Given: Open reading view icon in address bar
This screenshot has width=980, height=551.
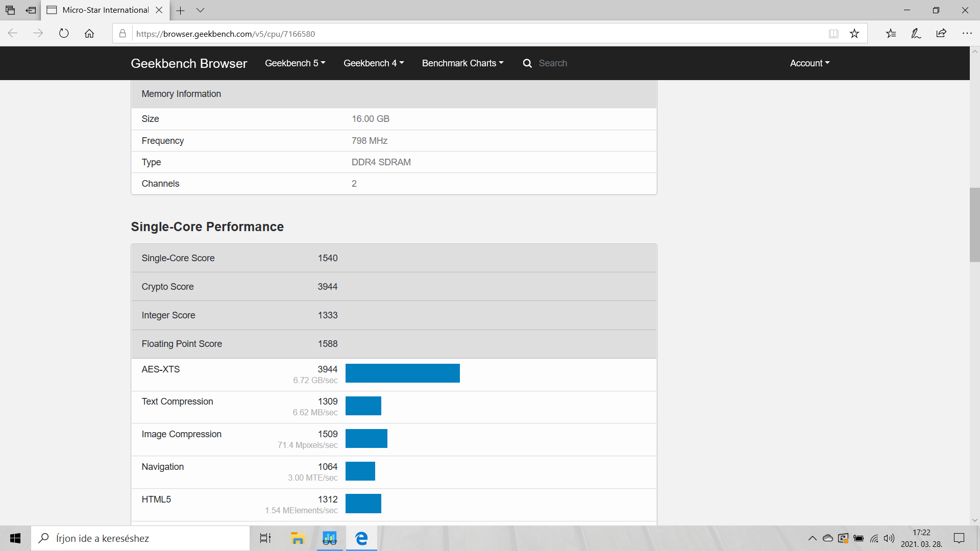Looking at the screenshot, I should [834, 34].
